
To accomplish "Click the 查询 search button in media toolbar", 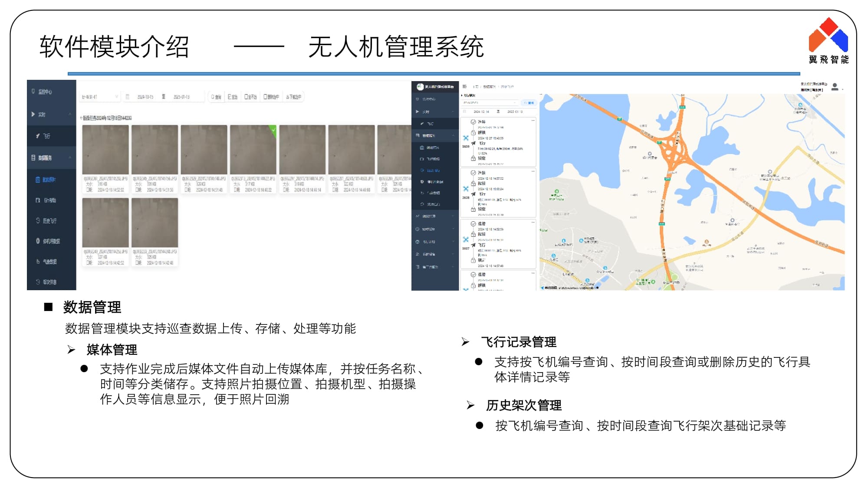I will (216, 97).
